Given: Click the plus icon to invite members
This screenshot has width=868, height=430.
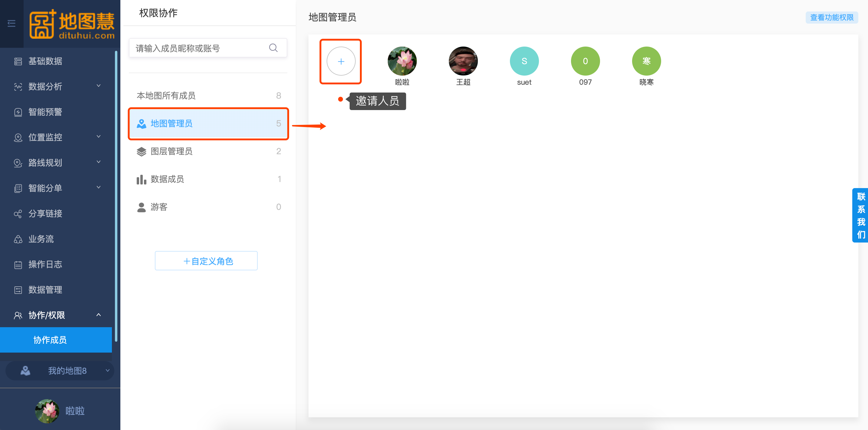Looking at the screenshot, I should click(341, 61).
